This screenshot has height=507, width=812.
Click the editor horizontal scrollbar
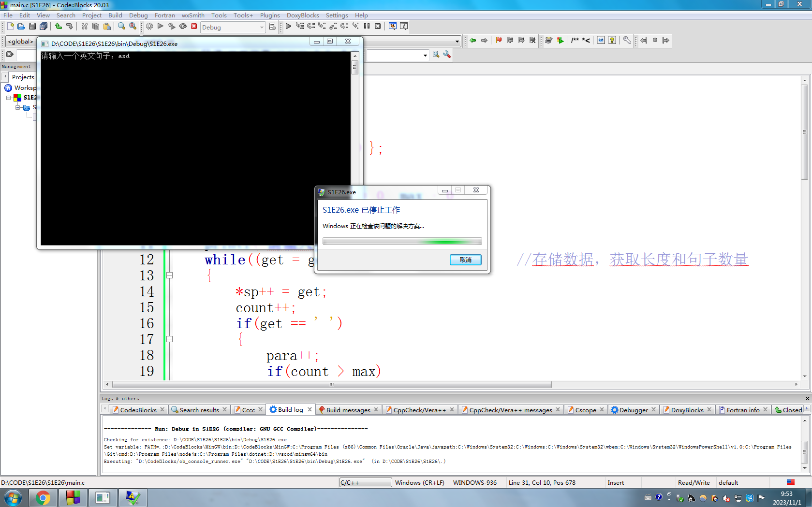[332, 385]
